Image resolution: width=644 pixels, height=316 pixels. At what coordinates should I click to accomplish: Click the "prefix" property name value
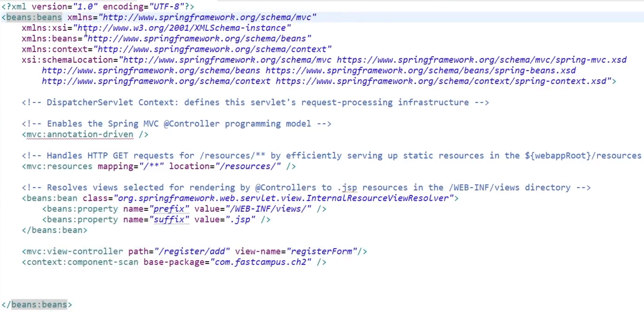click(x=169, y=209)
